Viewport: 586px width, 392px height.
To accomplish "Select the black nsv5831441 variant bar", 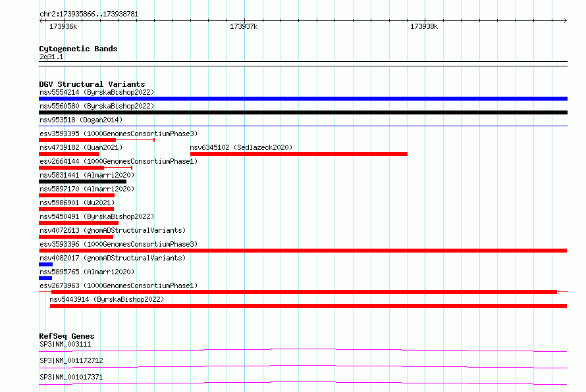I will click(x=82, y=182).
